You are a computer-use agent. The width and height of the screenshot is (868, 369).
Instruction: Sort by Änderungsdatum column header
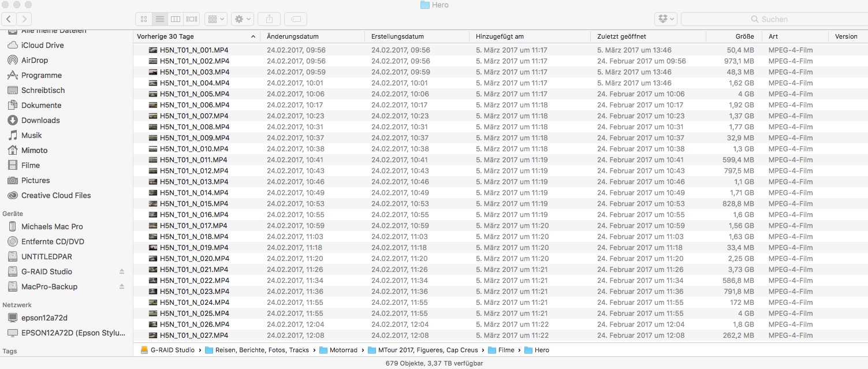(x=293, y=36)
